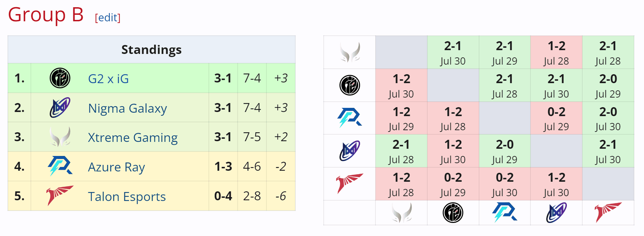
Task: Open the G2 x iG team page
Action: [108, 78]
